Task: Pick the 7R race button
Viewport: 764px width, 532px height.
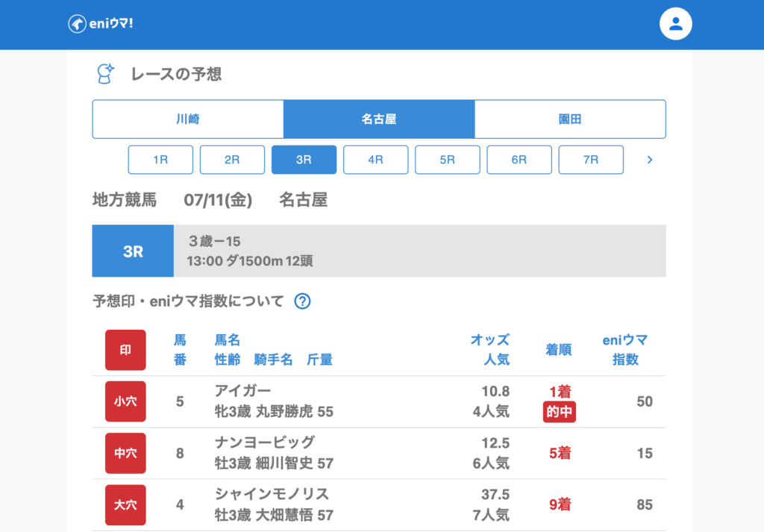Action: 590,160
